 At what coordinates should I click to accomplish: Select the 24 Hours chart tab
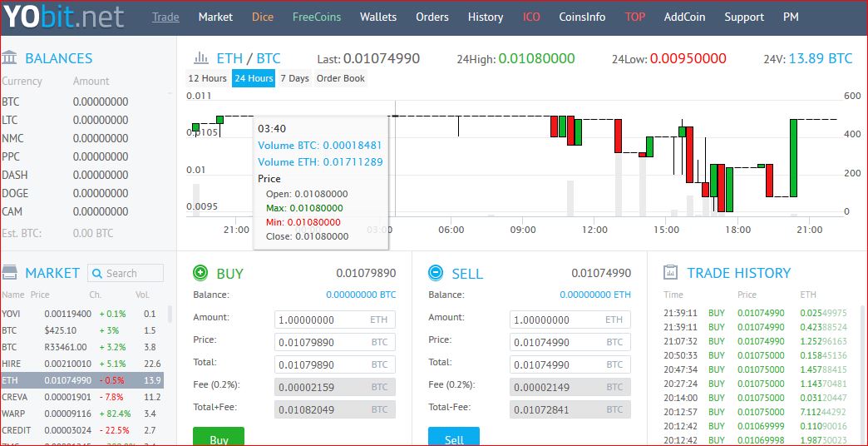tap(254, 78)
